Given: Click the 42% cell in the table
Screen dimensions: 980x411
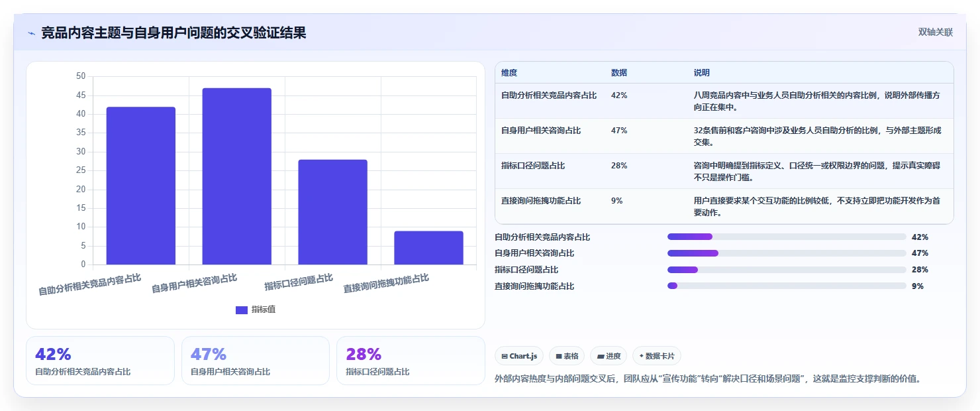Looking at the screenshot, I should (619, 95).
